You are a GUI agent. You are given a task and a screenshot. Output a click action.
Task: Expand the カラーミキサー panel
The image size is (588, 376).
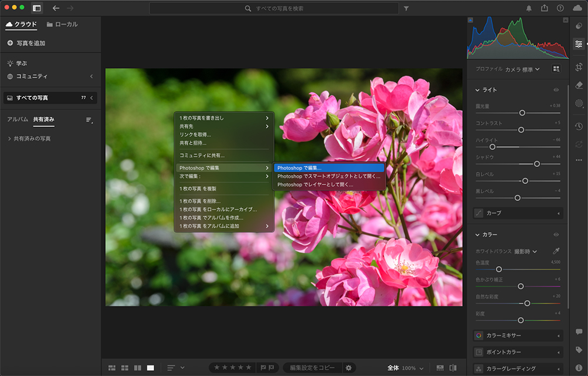[518, 335]
